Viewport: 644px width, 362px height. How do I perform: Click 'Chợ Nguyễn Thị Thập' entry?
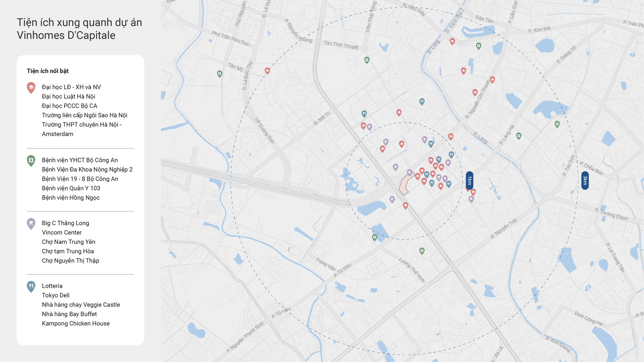pyautogui.click(x=70, y=261)
